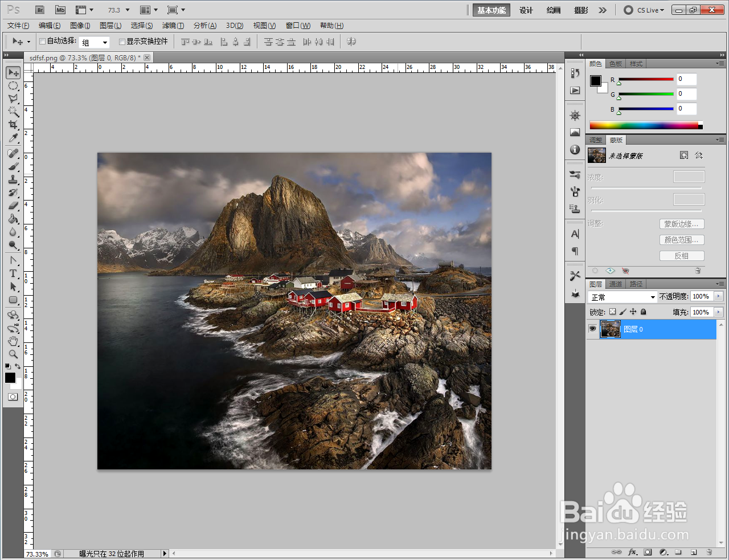
Task: Toggle lock position
Action: tap(633, 312)
